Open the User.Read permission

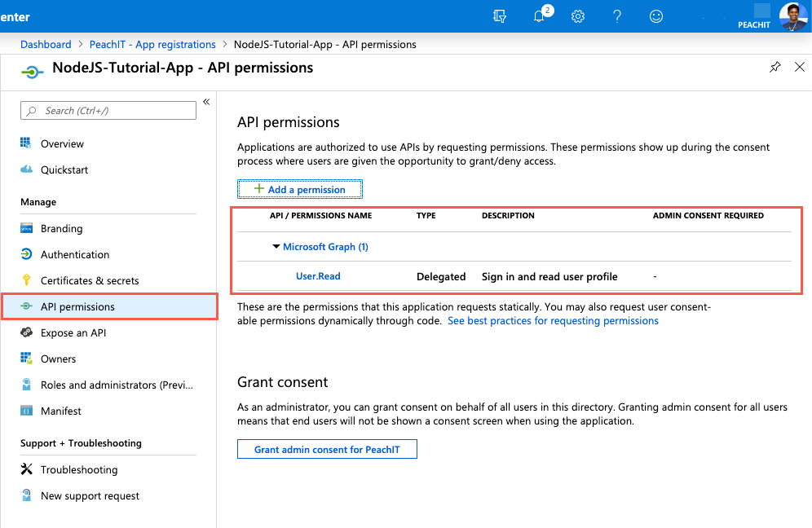[x=318, y=276]
